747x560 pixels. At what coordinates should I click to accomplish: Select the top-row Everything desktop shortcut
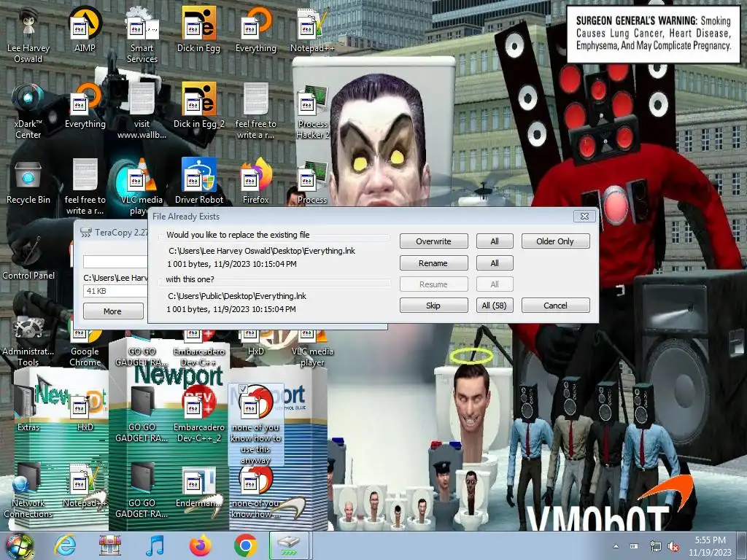256,29
